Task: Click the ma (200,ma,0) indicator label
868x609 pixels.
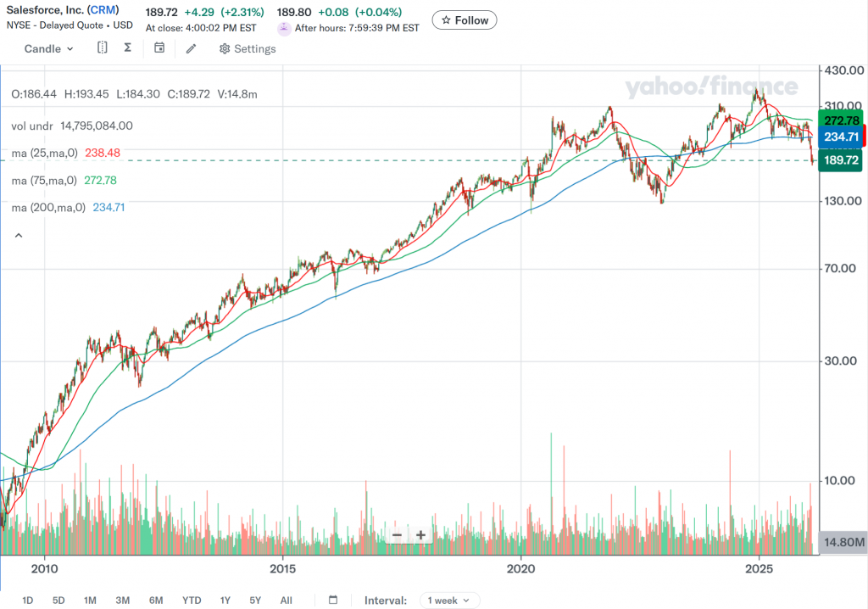Action: pyautogui.click(x=47, y=207)
